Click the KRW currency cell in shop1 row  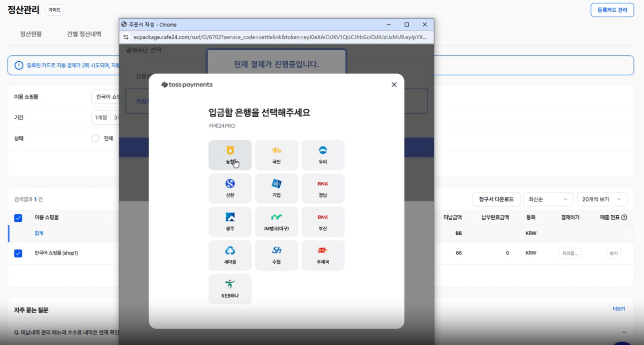pyautogui.click(x=531, y=253)
